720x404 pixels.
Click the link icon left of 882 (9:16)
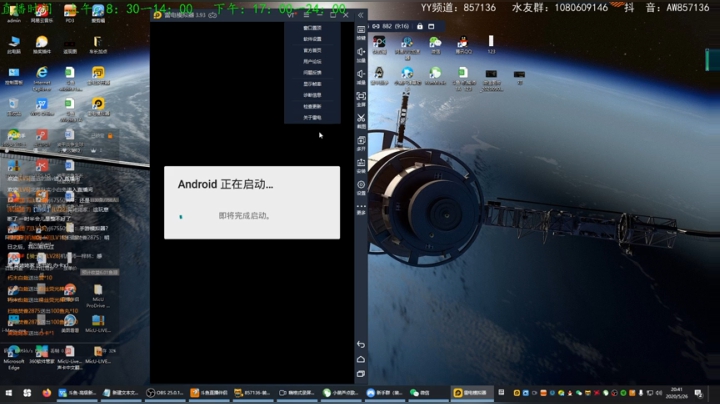[x=376, y=27]
